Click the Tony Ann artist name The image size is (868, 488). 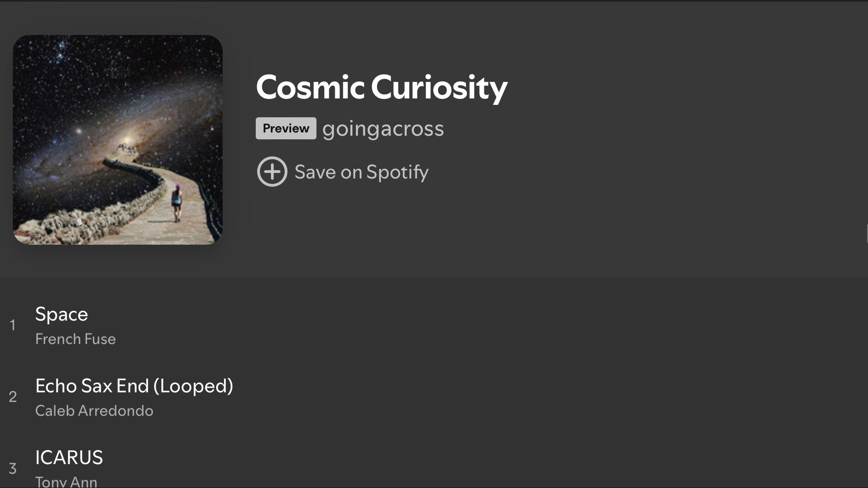(x=66, y=482)
